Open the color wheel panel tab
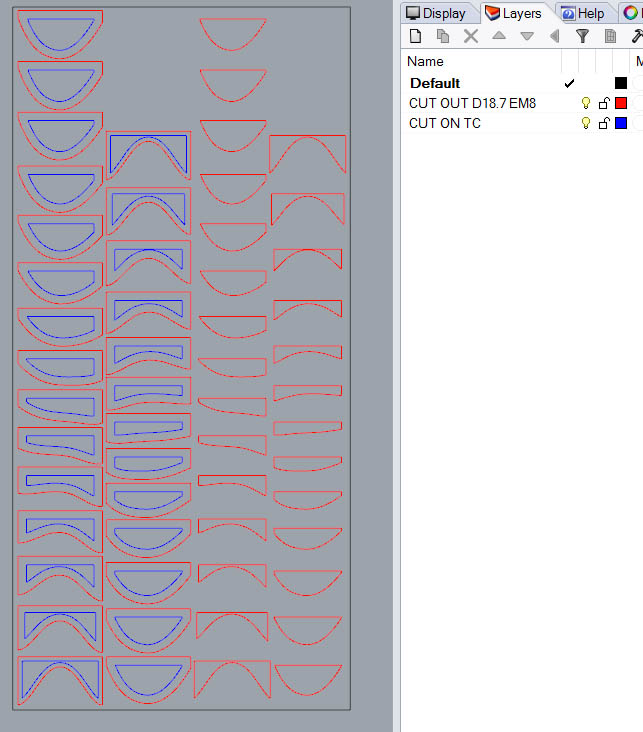The width and height of the screenshot is (643, 732). (631, 13)
